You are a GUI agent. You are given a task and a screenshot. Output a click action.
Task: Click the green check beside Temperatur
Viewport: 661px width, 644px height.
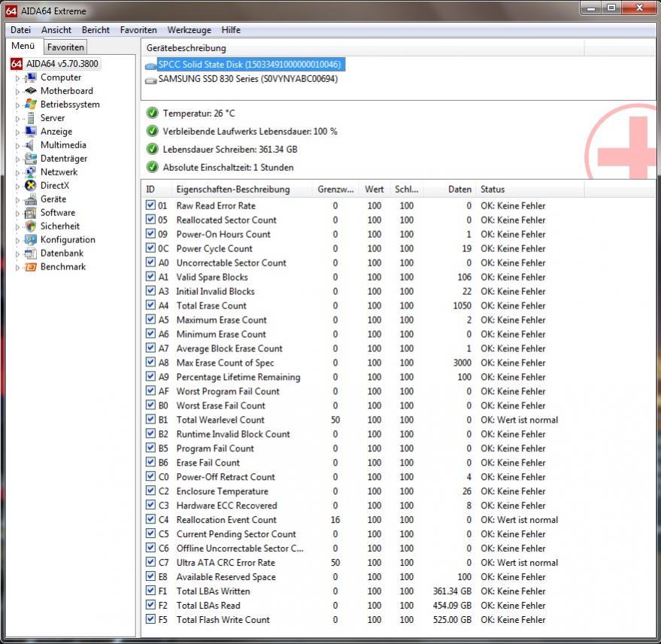(152, 113)
